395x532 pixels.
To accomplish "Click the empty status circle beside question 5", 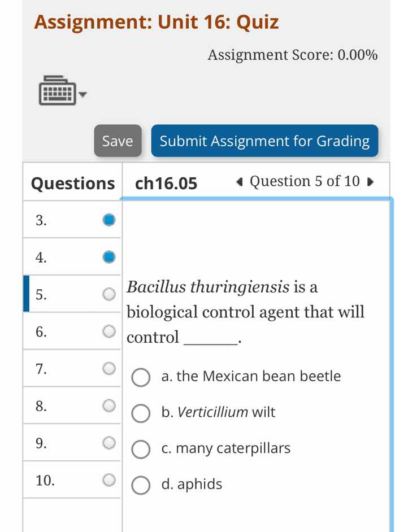I will point(109,293).
